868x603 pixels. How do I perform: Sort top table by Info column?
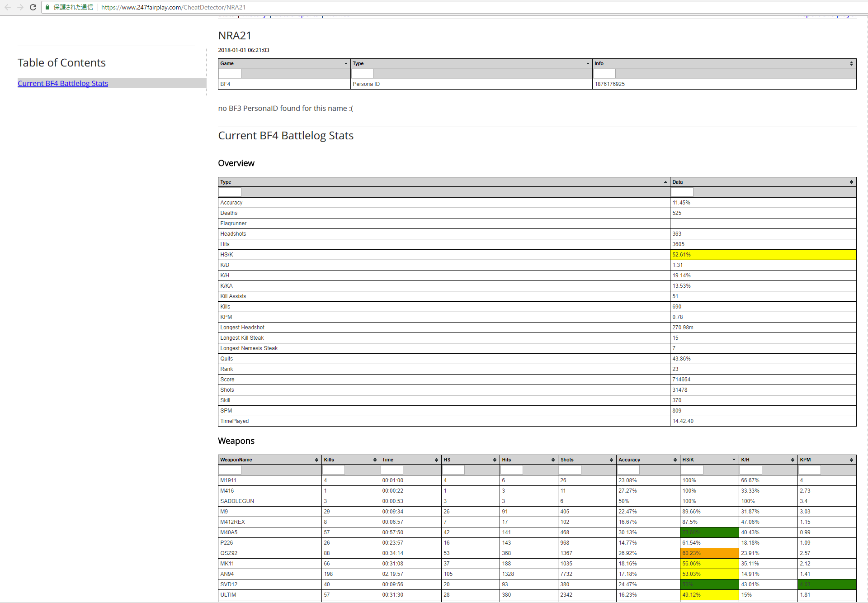[x=724, y=63]
